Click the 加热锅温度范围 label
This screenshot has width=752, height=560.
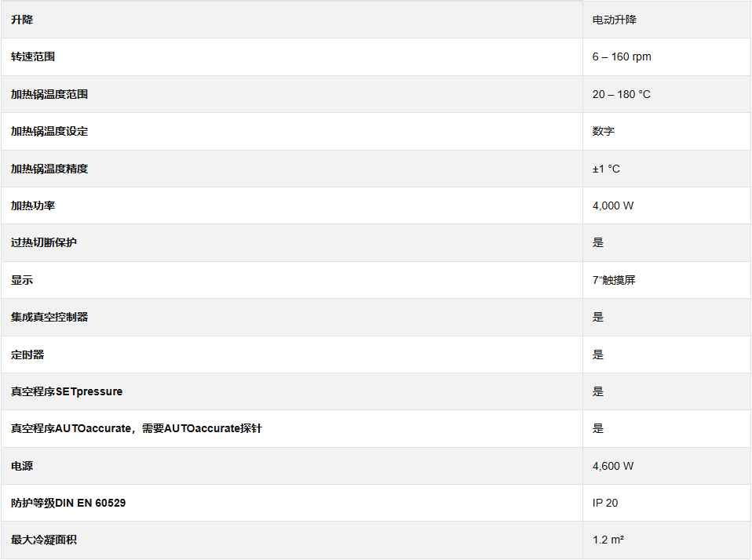pyautogui.click(x=49, y=94)
